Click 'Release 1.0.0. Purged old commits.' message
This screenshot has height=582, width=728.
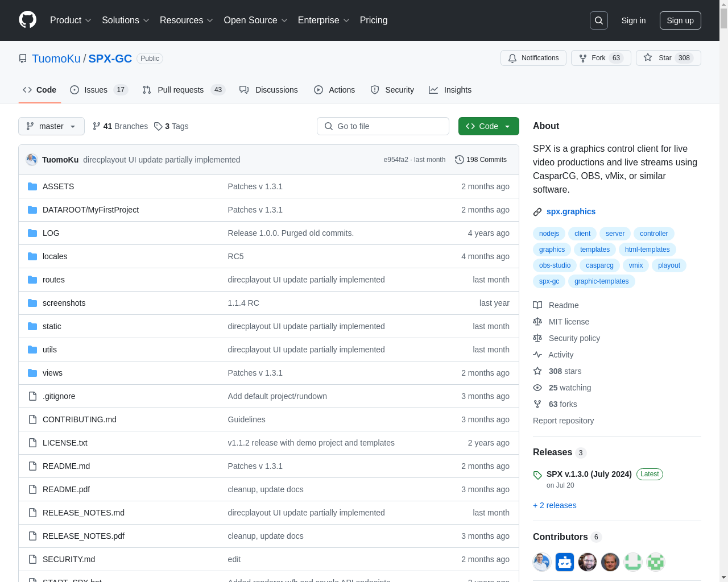pos(291,233)
